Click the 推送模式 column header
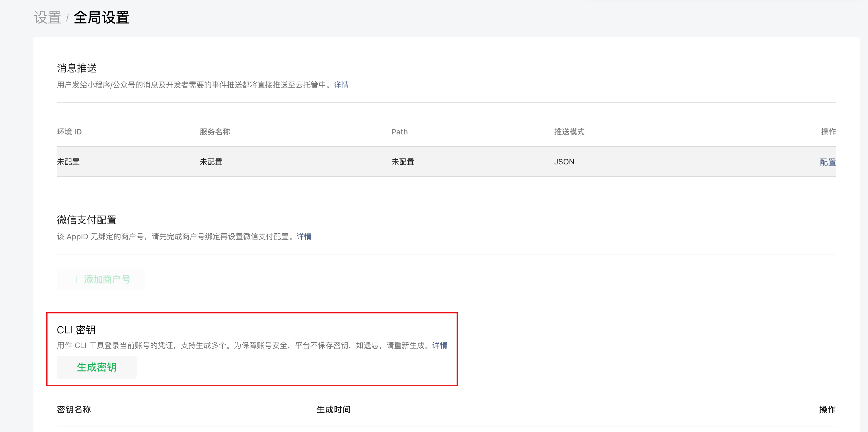Image resolution: width=868 pixels, height=432 pixels. tap(569, 131)
